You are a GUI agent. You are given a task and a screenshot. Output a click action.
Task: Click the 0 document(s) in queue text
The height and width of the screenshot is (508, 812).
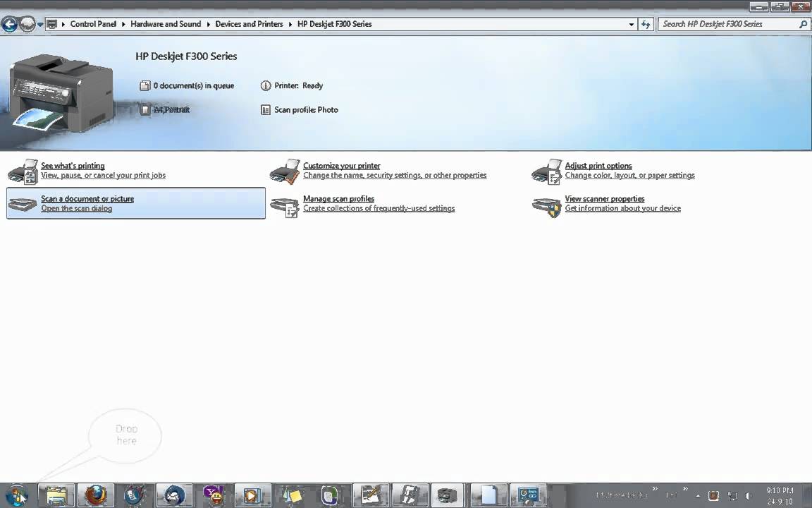[194, 85]
